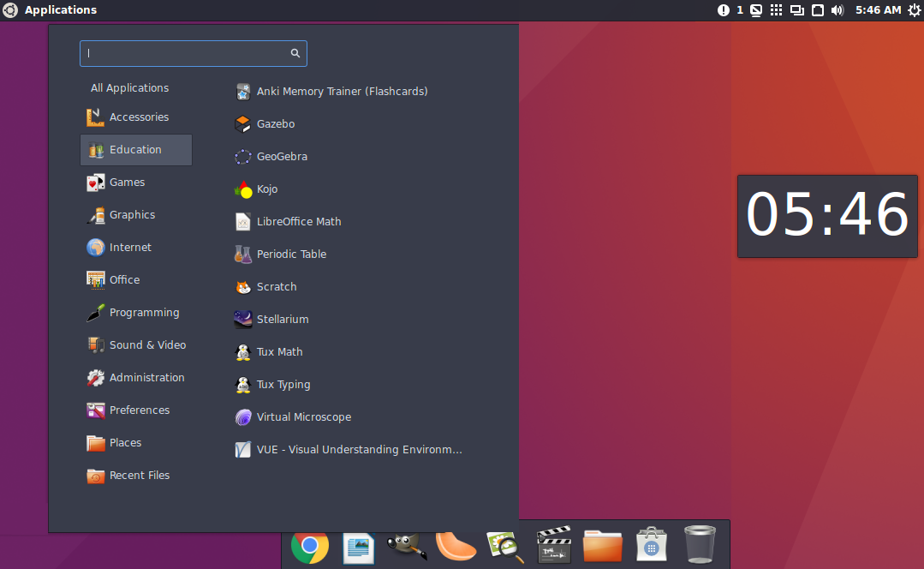Show the Graphics category
The image size is (924, 569).
[136, 214]
